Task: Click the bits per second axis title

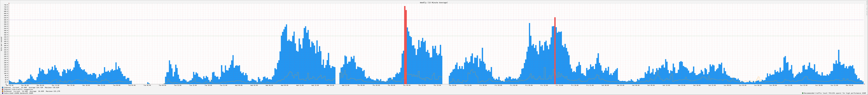Action: point(1,44)
